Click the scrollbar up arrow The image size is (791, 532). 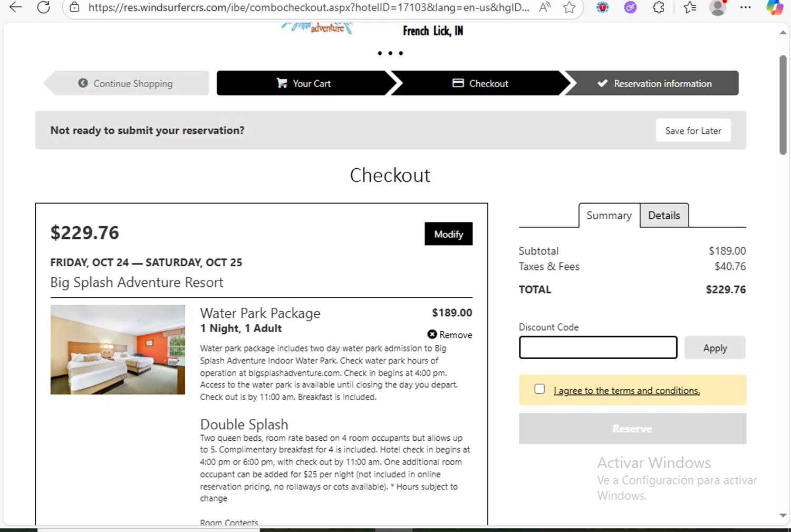[x=783, y=33]
